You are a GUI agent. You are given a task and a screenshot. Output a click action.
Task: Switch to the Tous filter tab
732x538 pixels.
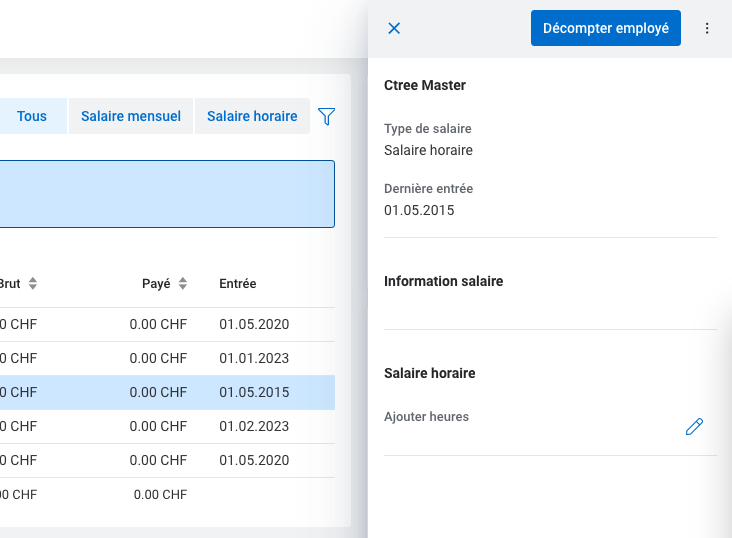[x=32, y=116]
